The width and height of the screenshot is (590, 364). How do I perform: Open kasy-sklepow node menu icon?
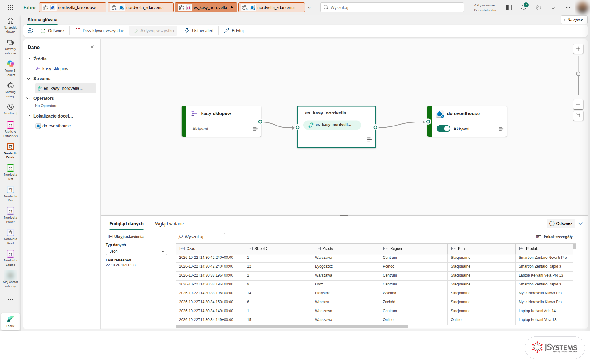click(x=255, y=129)
